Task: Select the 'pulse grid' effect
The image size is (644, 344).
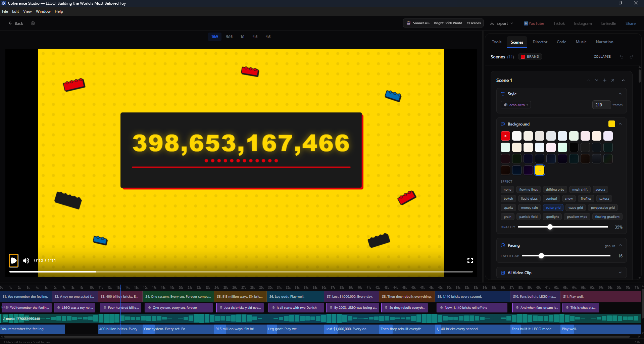Action: [x=553, y=208]
